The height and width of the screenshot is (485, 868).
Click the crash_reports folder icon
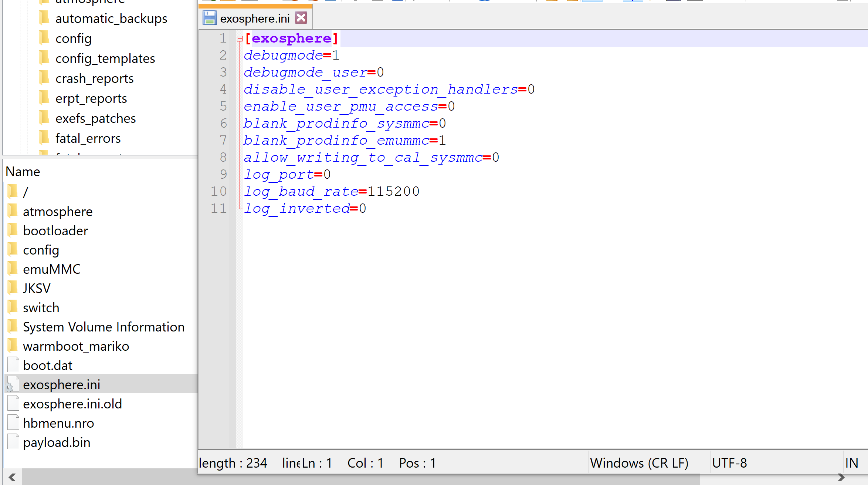click(x=44, y=78)
